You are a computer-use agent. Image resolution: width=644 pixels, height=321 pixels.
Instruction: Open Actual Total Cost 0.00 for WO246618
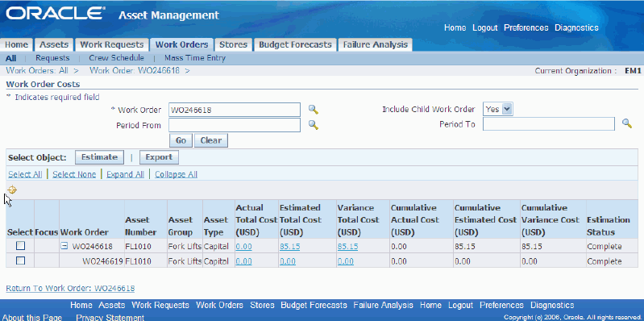(243, 247)
